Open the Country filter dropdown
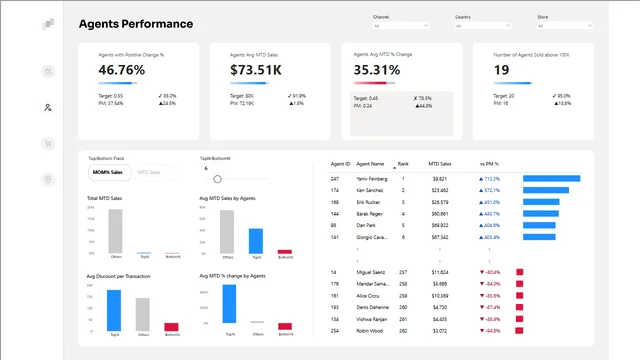640x360 pixels. pos(482,26)
